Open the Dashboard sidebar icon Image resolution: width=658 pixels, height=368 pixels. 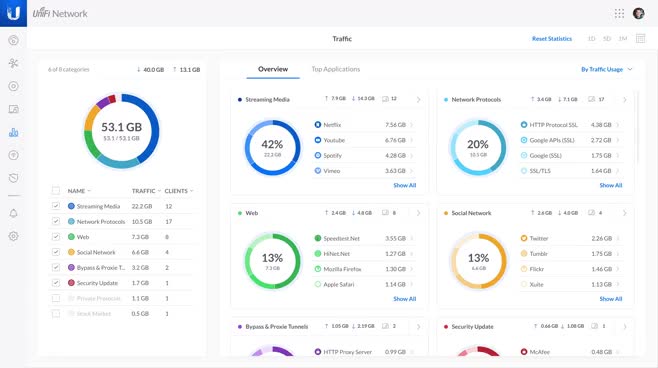point(13,40)
